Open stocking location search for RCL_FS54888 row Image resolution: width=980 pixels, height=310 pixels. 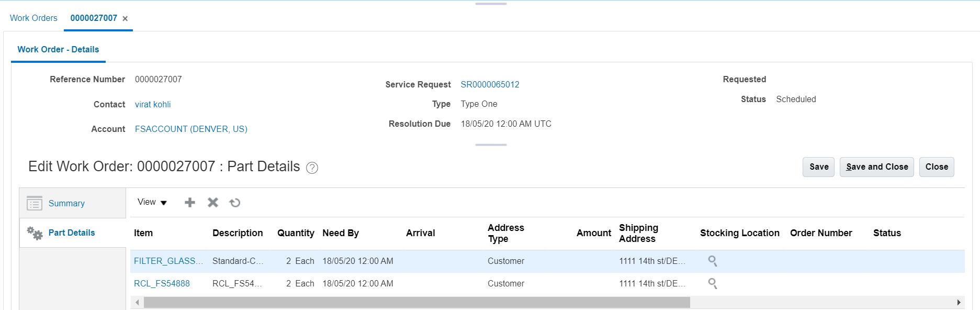(712, 283)
